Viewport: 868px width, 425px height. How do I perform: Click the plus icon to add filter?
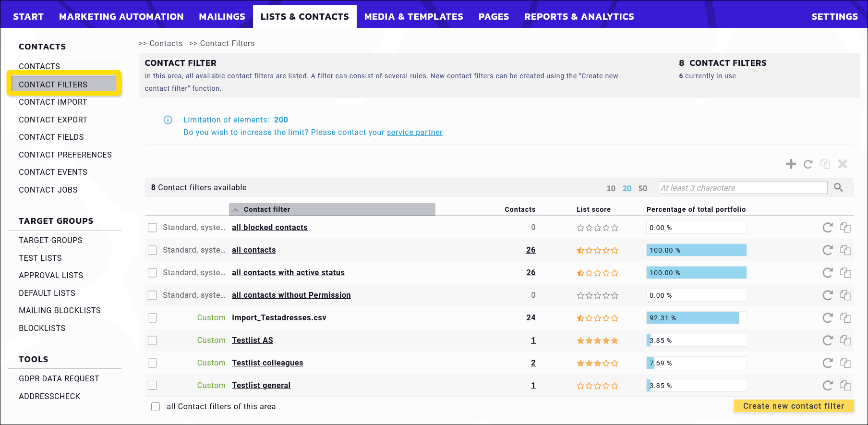click(791, 164)
